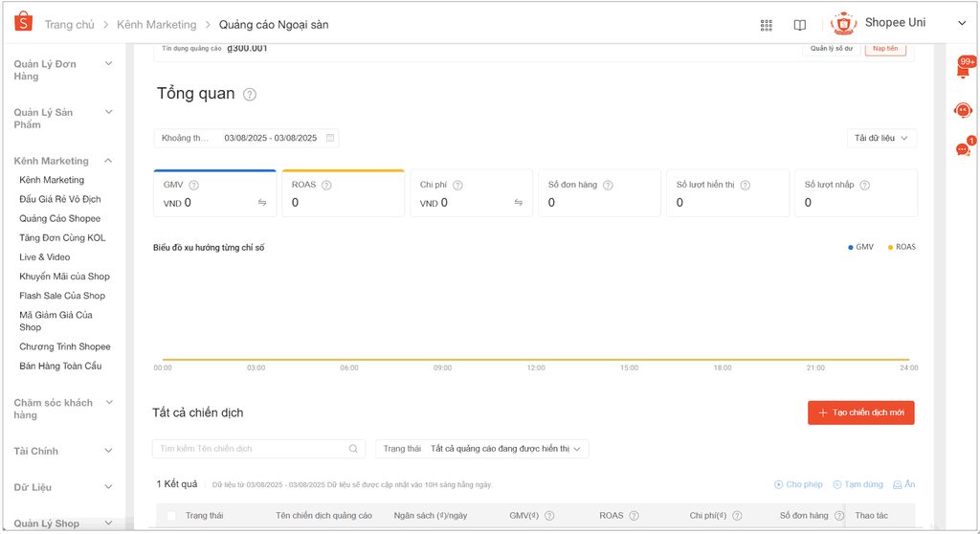This screenshot has height=534, width=980.
Task: Show table Số đơn hàng column help
Action: point(838,516)
